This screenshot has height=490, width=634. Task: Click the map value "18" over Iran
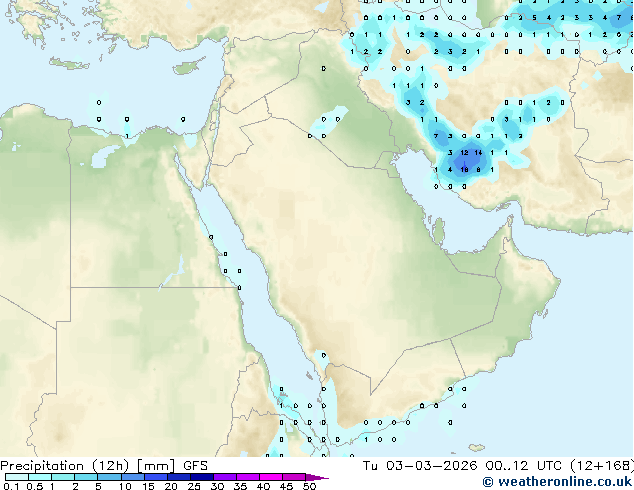point(464,170)
